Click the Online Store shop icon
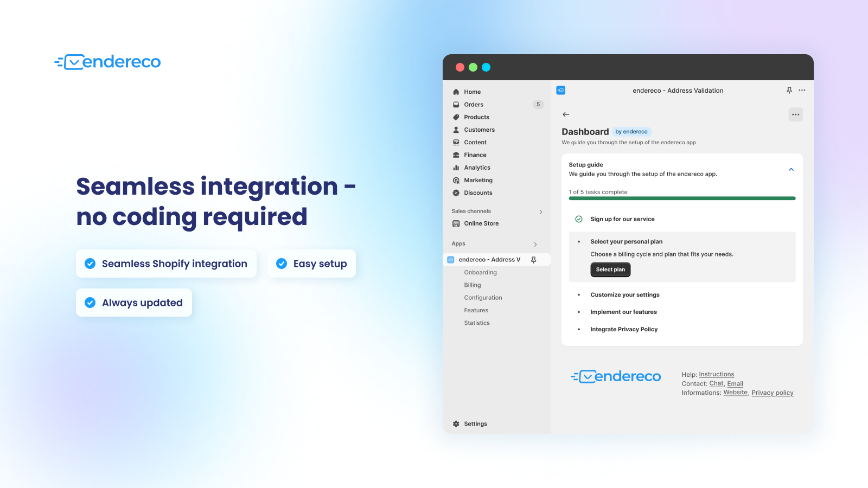 pos(456,223)
